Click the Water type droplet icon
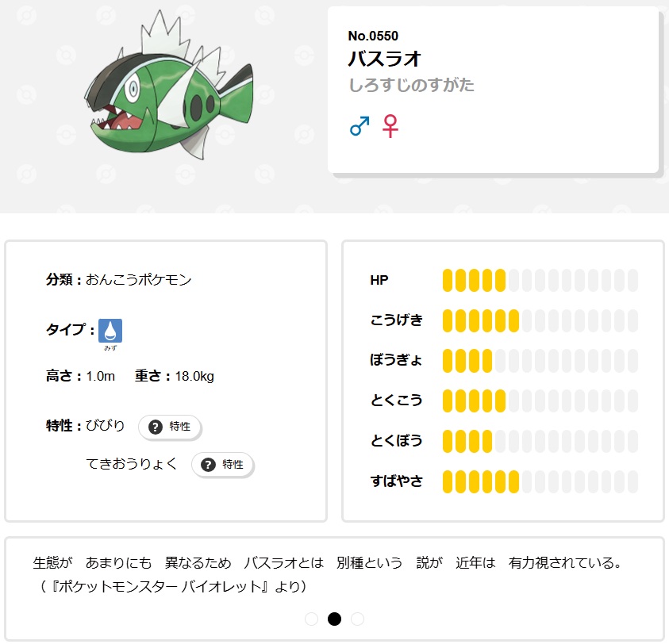 pyautogui.click(x=110, y=330)
